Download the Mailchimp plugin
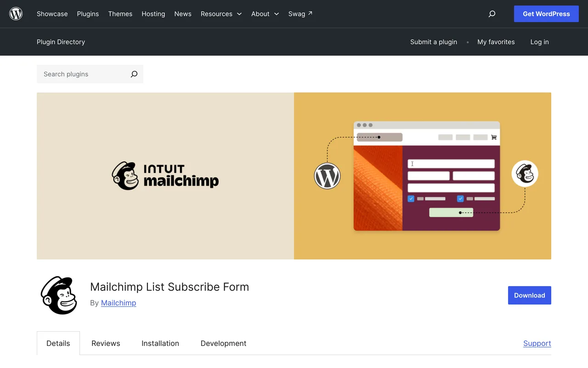The image size is (588, 368). pyautogui.click(x=530, y=295)
